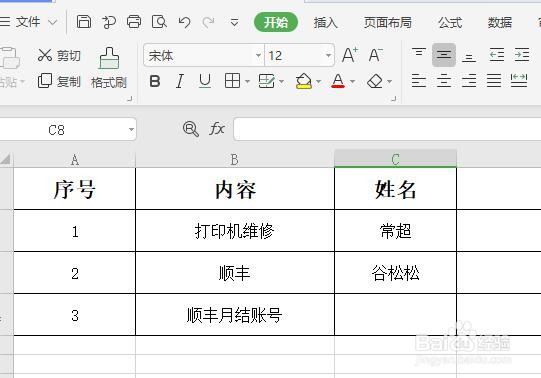Click the Redo arrow
The height and width of the screenshot is (378, 541).
tap(208, 23)
